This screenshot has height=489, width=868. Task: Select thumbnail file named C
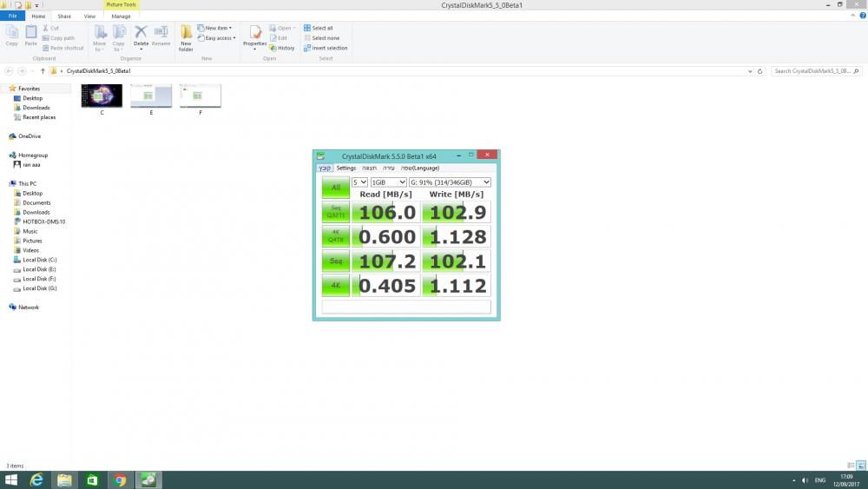(x=102, y=100)
